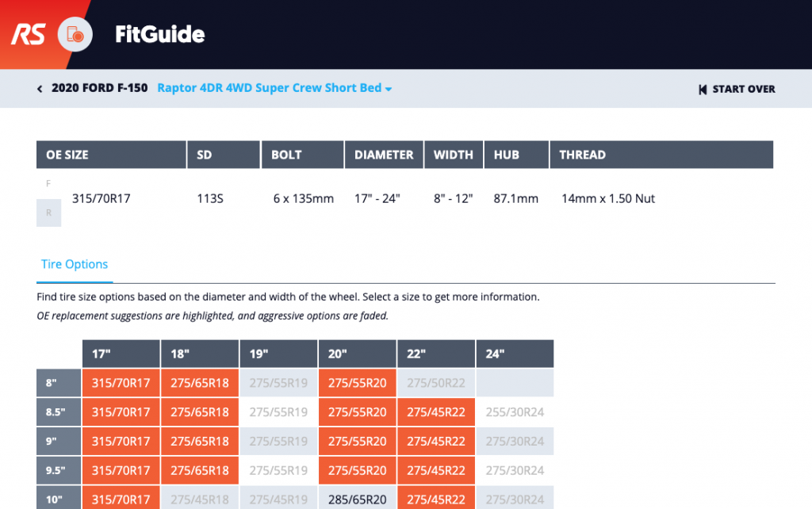Select the 2020 FORD F-150 vehicle label
Screen dimensions: 812x509
pos(99,88)
